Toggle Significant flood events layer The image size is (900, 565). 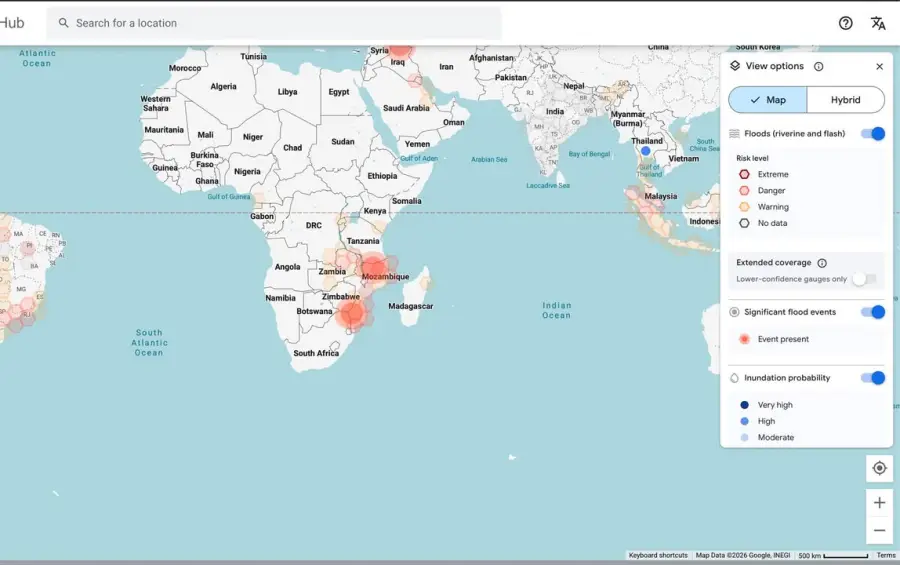[872, 312]
